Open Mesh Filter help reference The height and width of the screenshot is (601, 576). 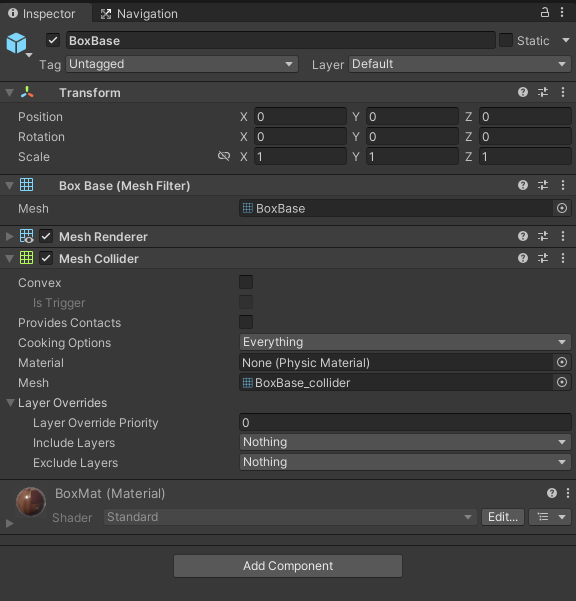coord(523,185)
